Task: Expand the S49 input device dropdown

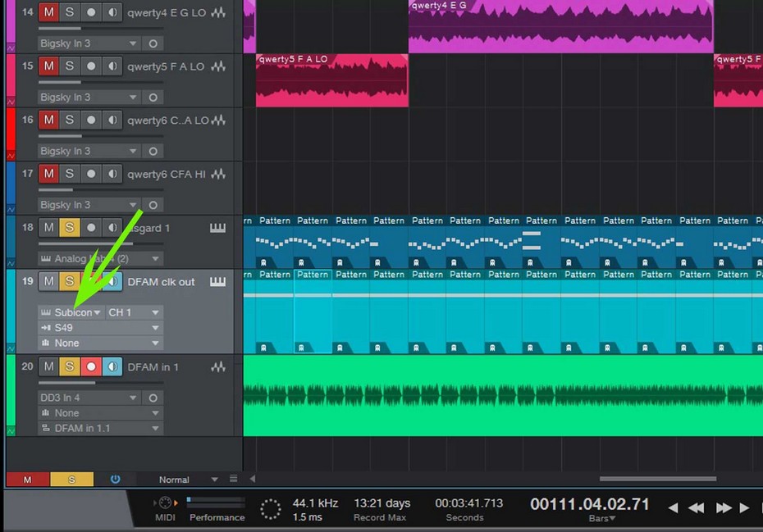Action: (100, 328)
